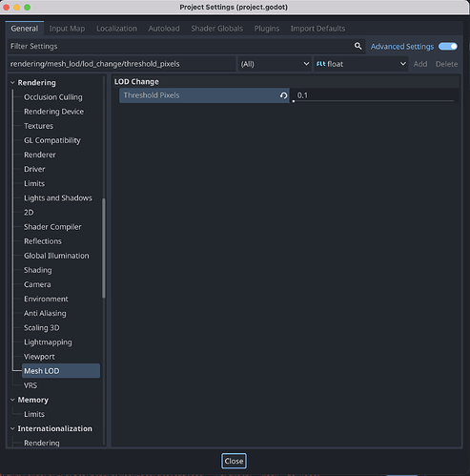Select Anti Aliasing in the settings tree
The height and width of the screenshot is (476, 470).
coord(45,313)
